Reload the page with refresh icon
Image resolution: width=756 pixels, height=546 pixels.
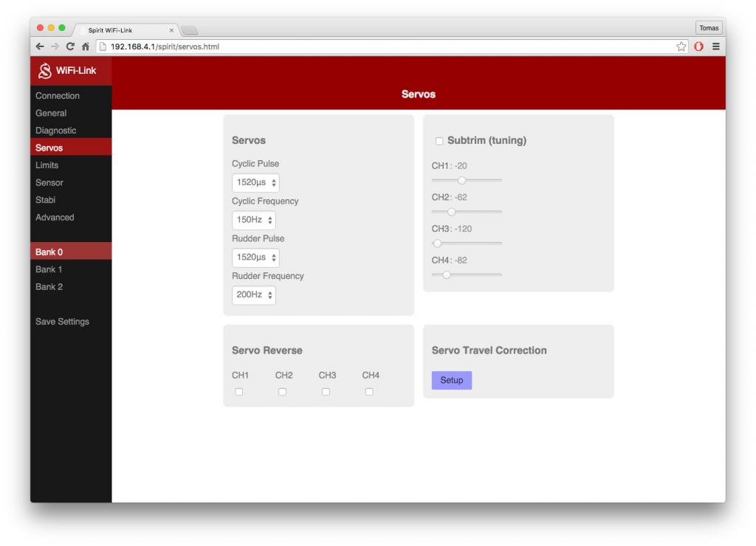pyautogui.click(x=68, y=47)
